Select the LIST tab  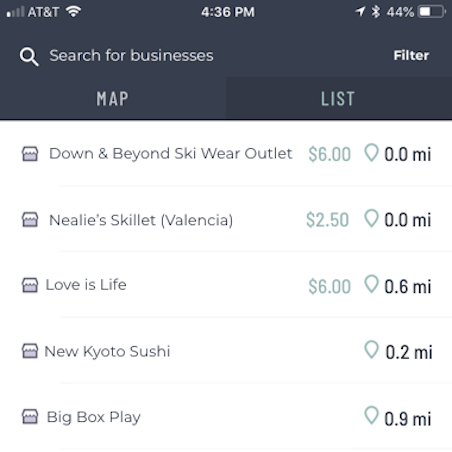click(339, 99)
